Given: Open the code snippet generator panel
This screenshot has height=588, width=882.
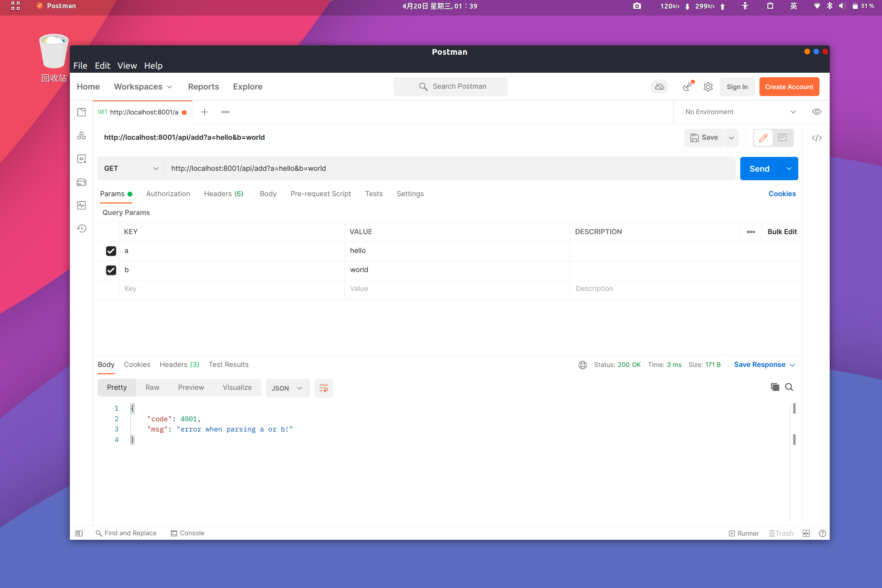Looking at the screenshot, I should pyautogui.click(x=817, y=138).
